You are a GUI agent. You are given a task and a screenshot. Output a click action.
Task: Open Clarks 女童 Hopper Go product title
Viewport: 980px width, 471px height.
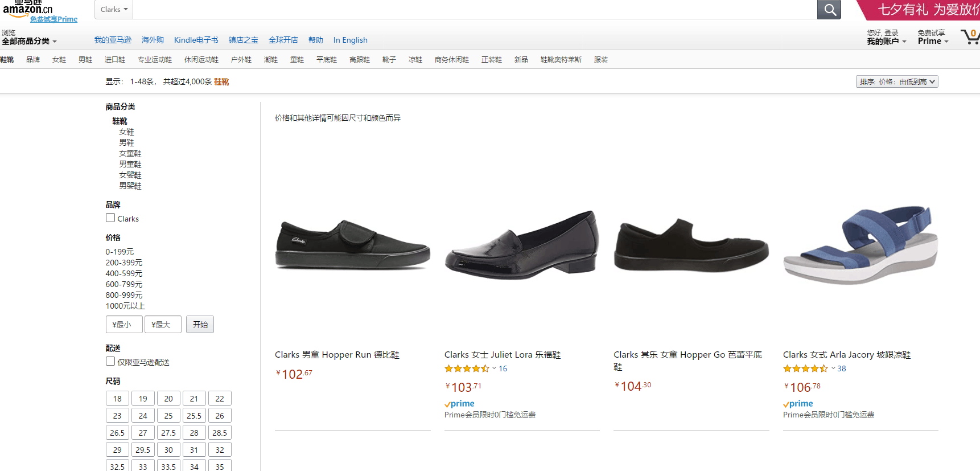687,361
